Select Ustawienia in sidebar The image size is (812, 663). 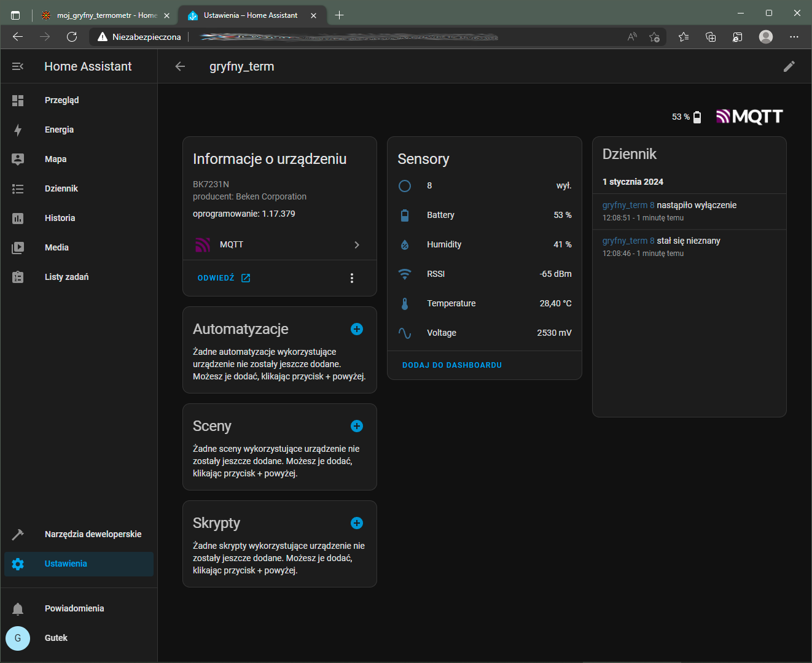[79, 564]
